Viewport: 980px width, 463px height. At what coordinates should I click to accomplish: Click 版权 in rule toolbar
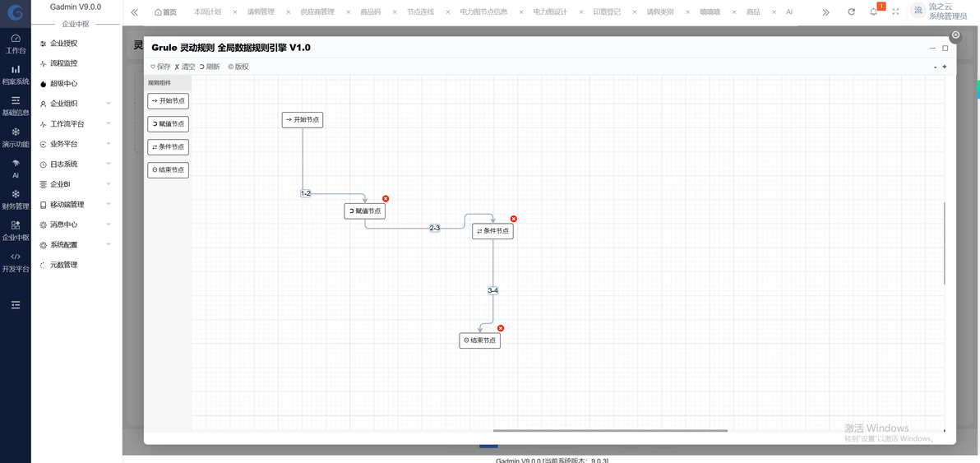(238, 67)
